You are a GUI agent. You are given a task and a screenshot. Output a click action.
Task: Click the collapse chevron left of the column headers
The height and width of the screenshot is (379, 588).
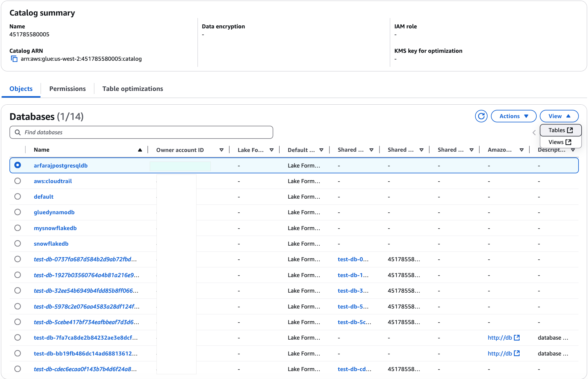point(534,132)
